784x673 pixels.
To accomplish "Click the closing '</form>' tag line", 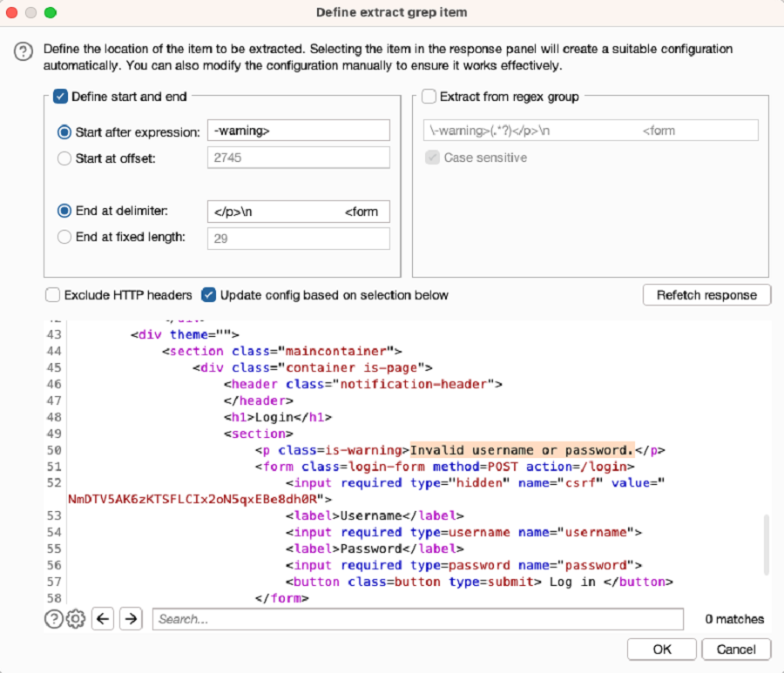I will click(281, 598).
